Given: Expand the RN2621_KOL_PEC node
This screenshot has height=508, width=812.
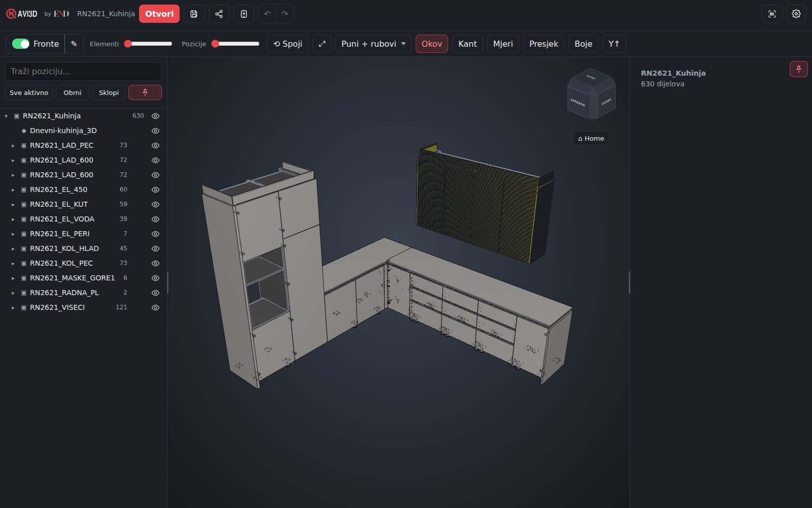Looking at the screenshot, I should pyautogui.click(x=13, y=263).
